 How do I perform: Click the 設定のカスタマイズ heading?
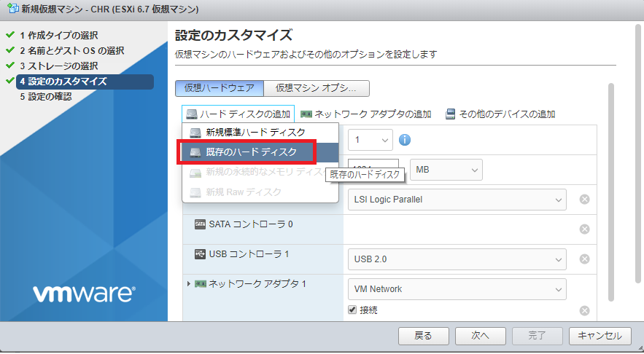coord(233,35)
